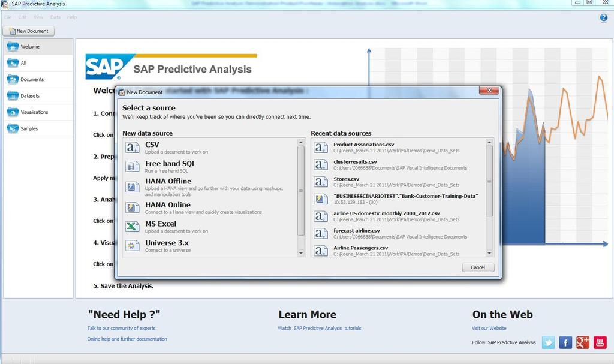Open the File menu
This screenshot has height=364, width=614.
pyautogui.click(x=8, y=17)
